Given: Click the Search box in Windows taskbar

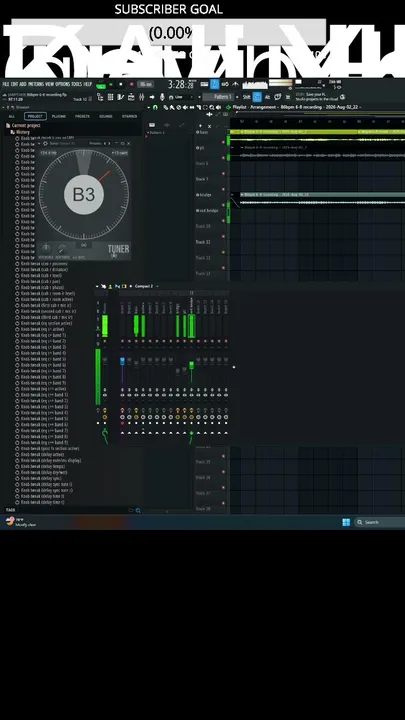Looking at the screenshot, I should coord(379,522).
